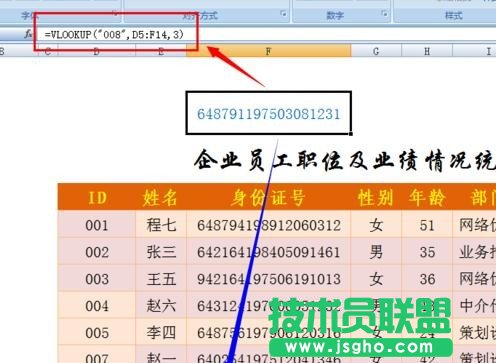Open the 数字 group dialog launcher
The height and width of the screenshot is (363, 496).
384,14
